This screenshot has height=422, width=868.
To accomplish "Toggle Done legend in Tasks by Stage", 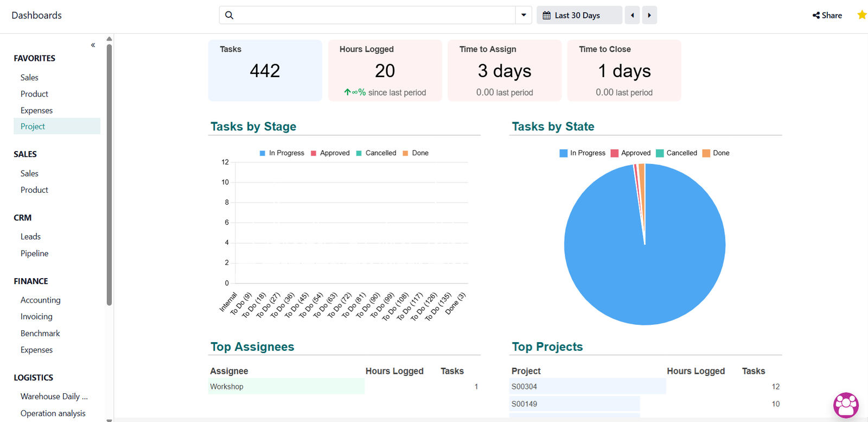I will 415,153.
